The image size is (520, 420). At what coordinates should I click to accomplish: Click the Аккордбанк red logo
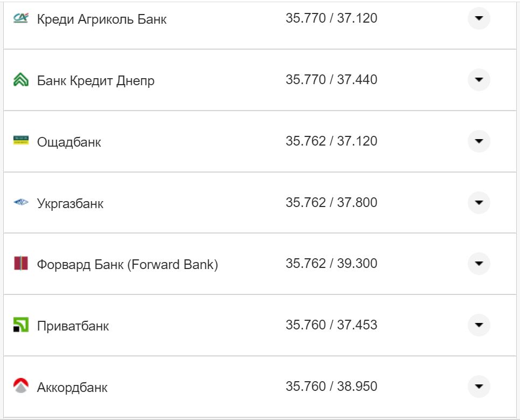click(19, 386)
